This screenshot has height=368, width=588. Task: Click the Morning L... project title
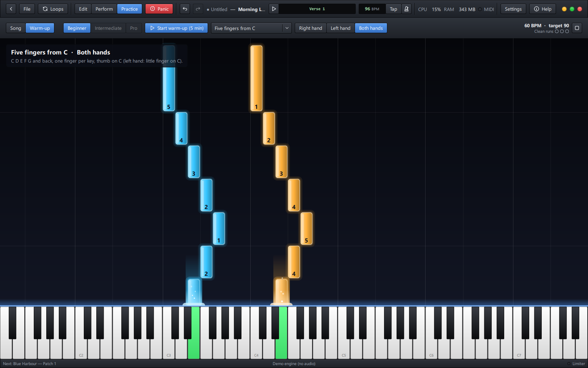[x=251, y=9]
